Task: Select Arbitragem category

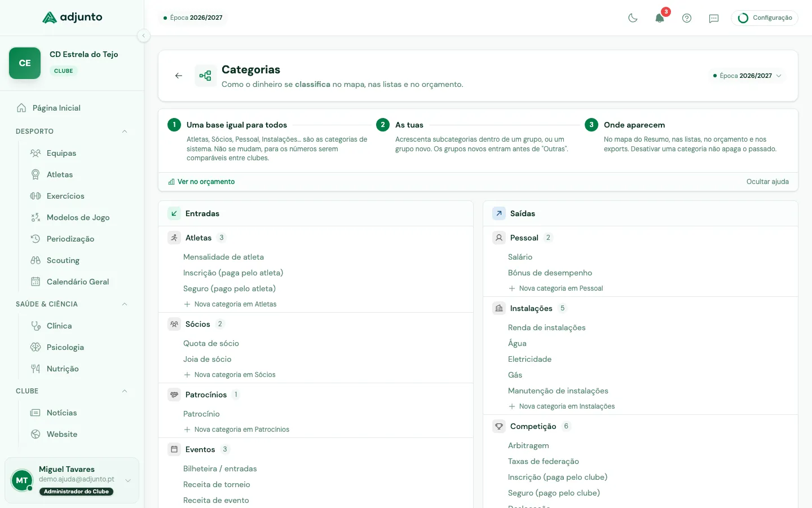Action: tap(528, 445)
